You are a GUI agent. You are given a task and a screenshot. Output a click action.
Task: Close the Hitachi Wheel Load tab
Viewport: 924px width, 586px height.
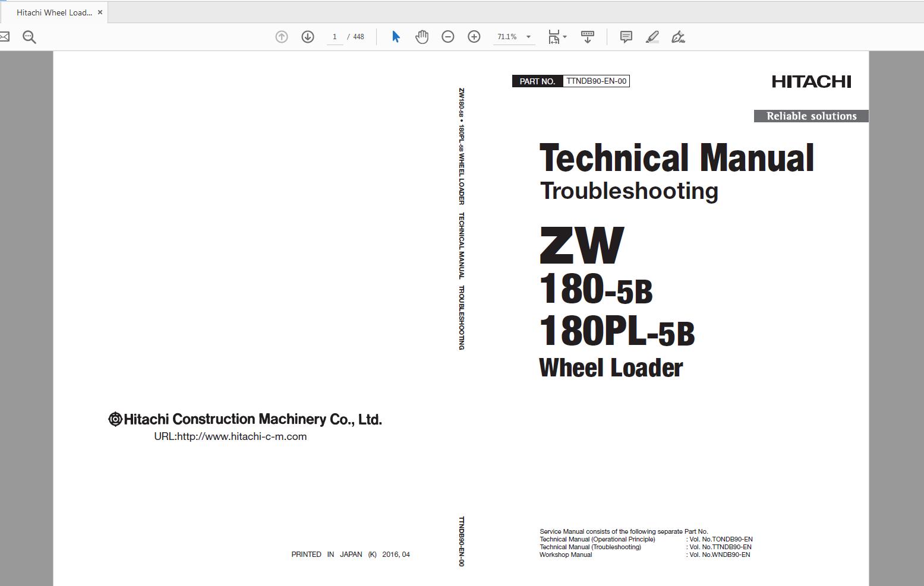[100, 11]
